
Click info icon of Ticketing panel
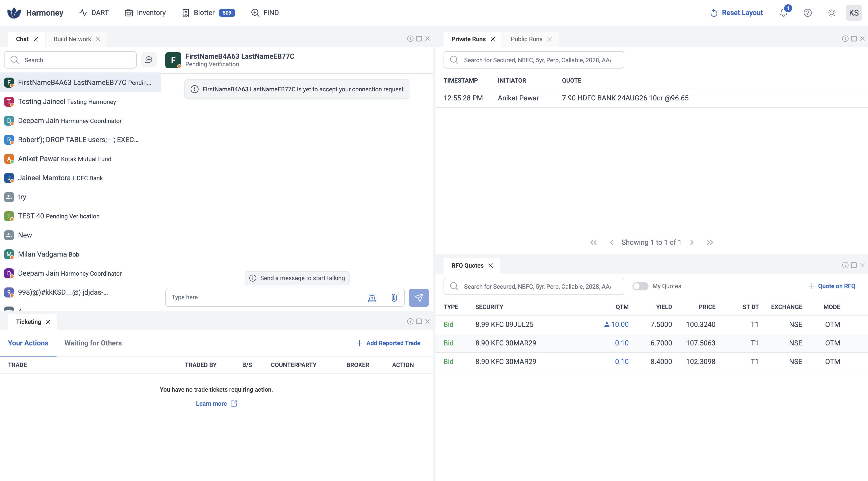point(410,321)
